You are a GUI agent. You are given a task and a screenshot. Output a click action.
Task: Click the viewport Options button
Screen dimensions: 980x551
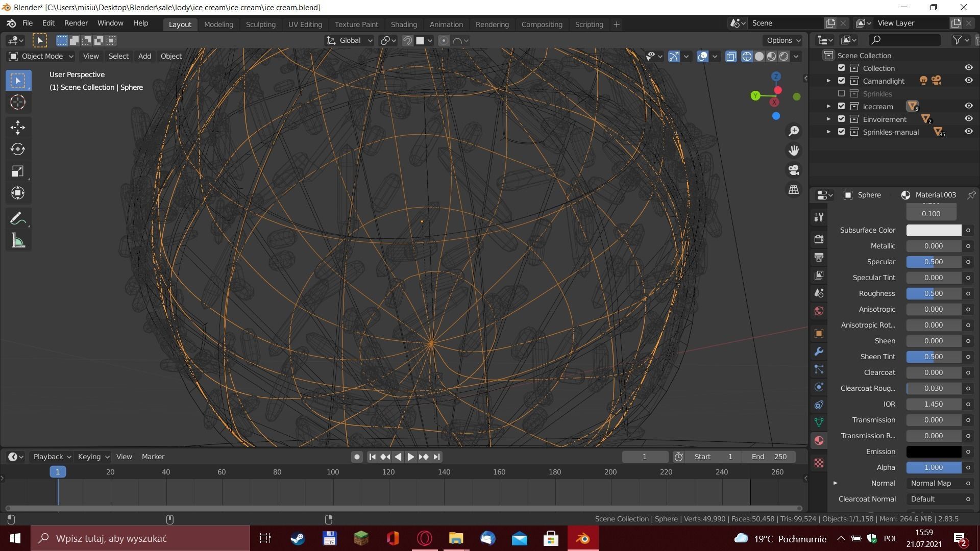pyautogui.click(x=783, y=40)
